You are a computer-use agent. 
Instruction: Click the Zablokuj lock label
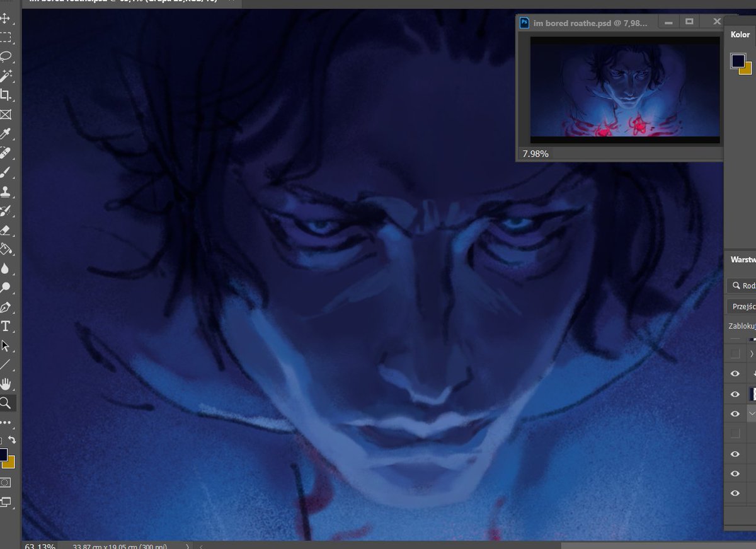[x=742, y=327]
